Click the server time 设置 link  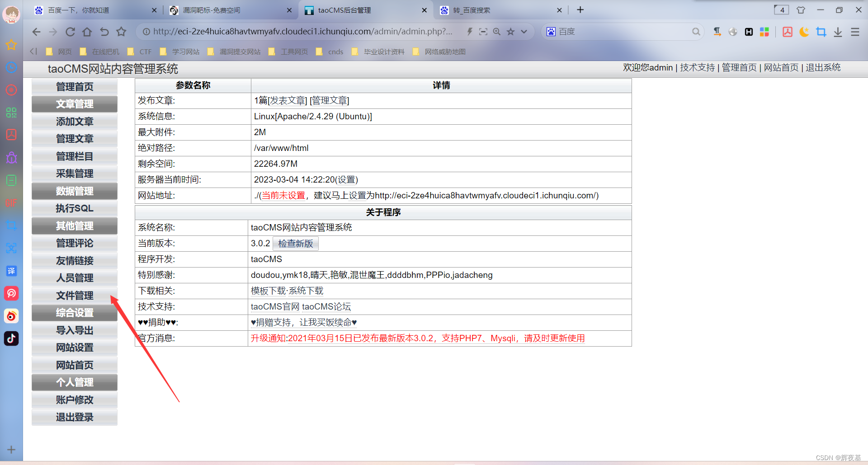click(346, 179)
